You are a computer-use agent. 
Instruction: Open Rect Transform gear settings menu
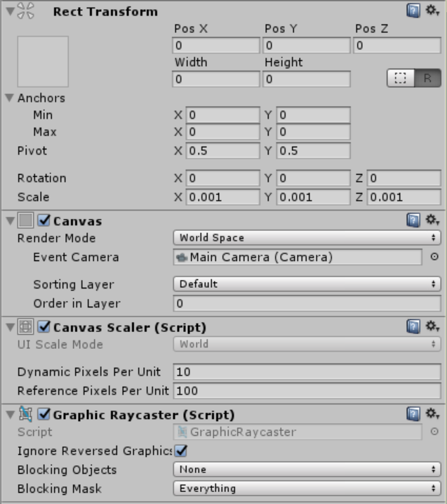click(x=432, y=11)
